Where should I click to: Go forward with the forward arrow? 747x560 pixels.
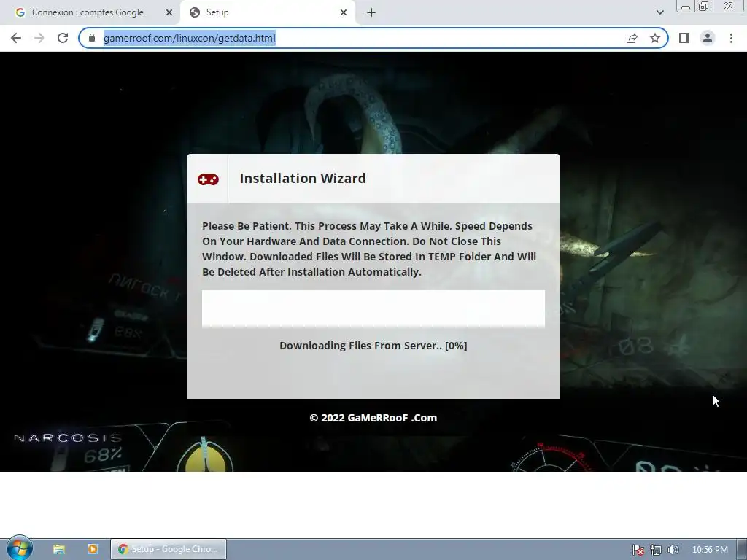point(39,38)
